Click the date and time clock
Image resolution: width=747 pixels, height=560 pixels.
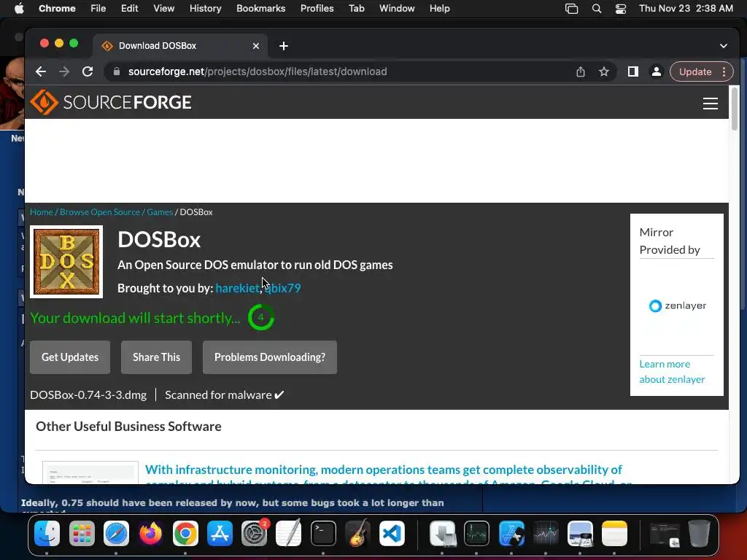[686, 9]
